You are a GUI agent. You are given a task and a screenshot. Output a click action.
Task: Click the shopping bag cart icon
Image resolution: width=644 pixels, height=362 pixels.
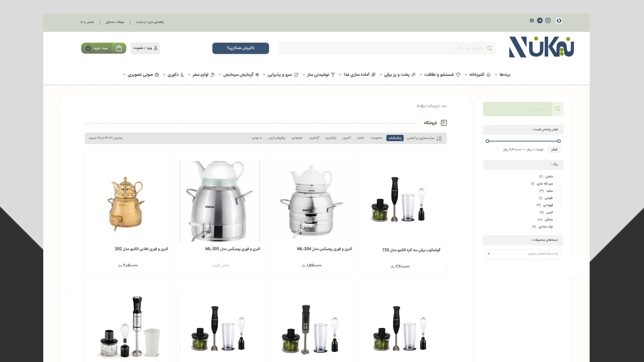[x=119, y=48]
